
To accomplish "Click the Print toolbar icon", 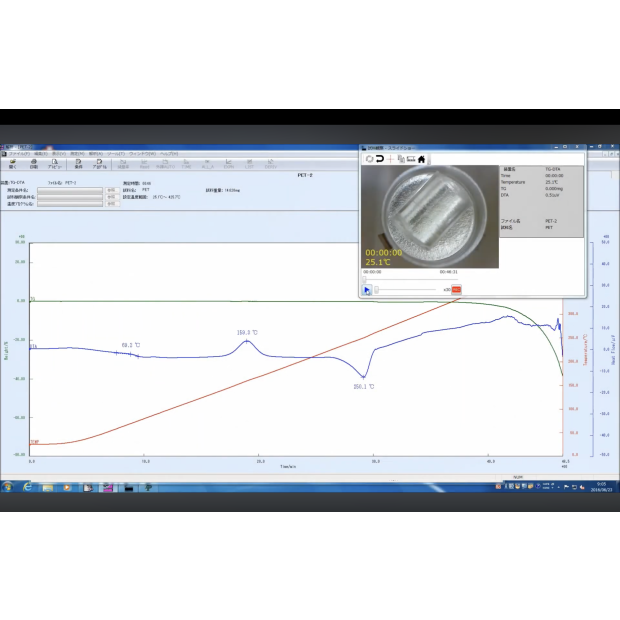I will [x=34, y=164].
